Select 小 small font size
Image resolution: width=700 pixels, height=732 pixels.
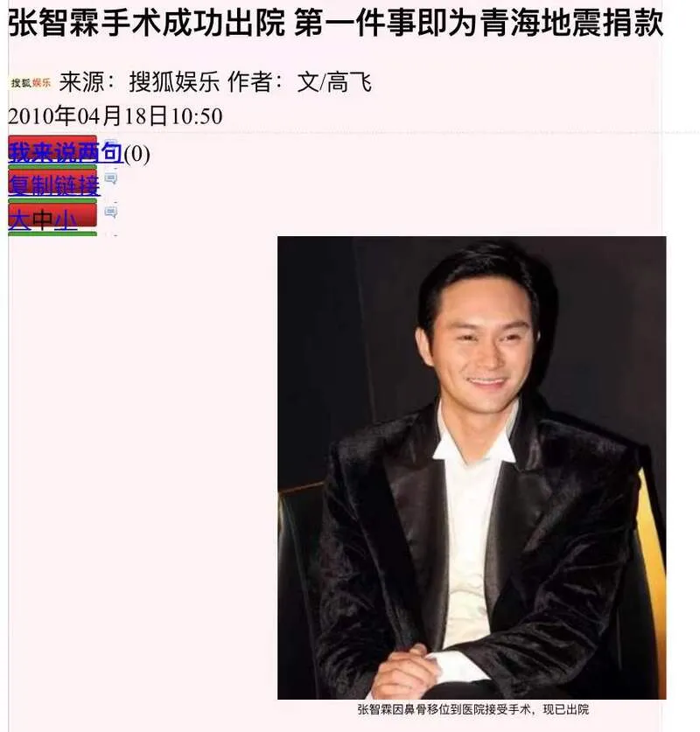(x=66, y=220)
